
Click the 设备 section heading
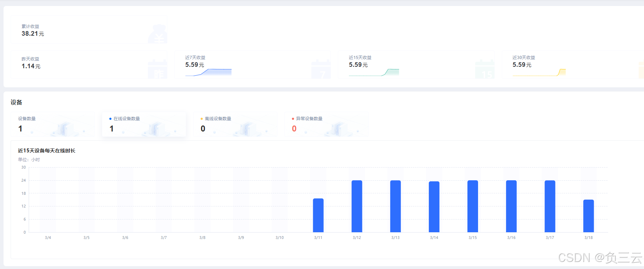point(16,103)
